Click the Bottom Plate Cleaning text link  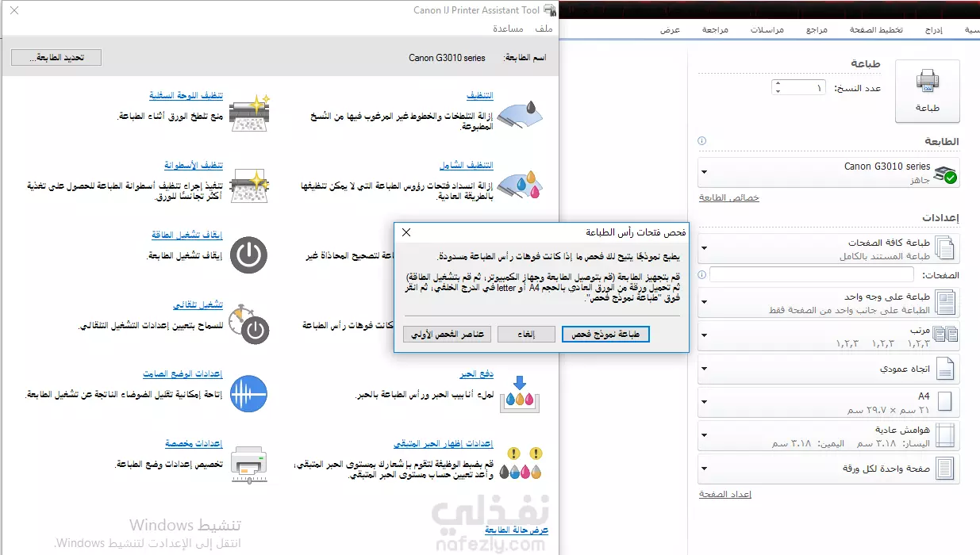coord(186,95)
